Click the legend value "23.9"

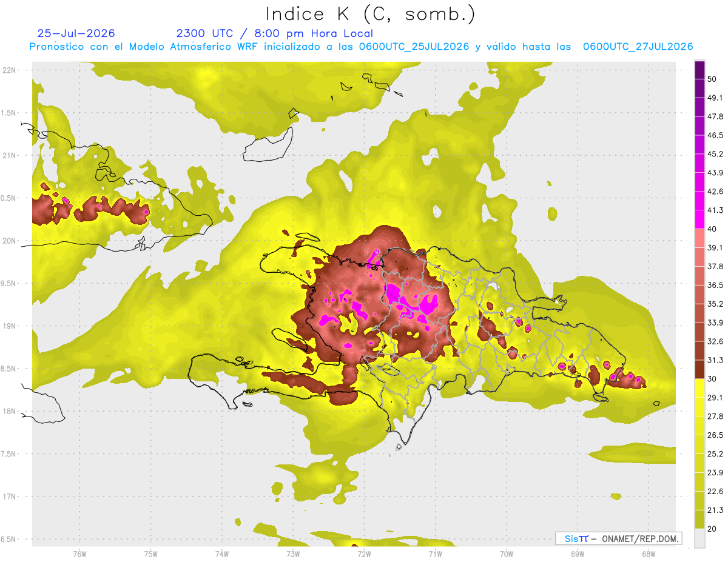click(715, 473)
